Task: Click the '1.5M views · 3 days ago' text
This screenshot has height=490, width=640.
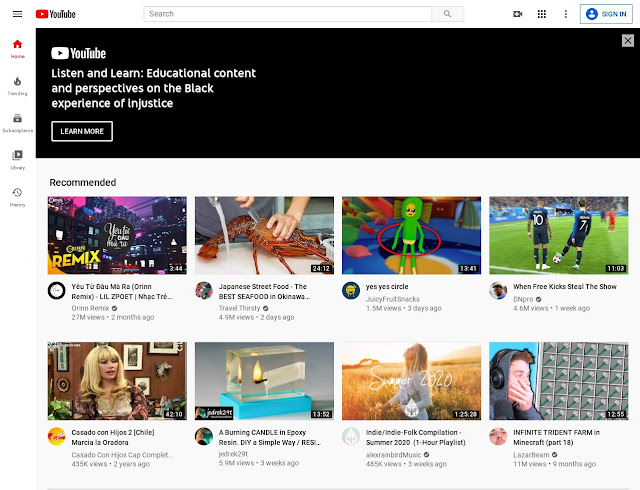Action: (404, 308)
